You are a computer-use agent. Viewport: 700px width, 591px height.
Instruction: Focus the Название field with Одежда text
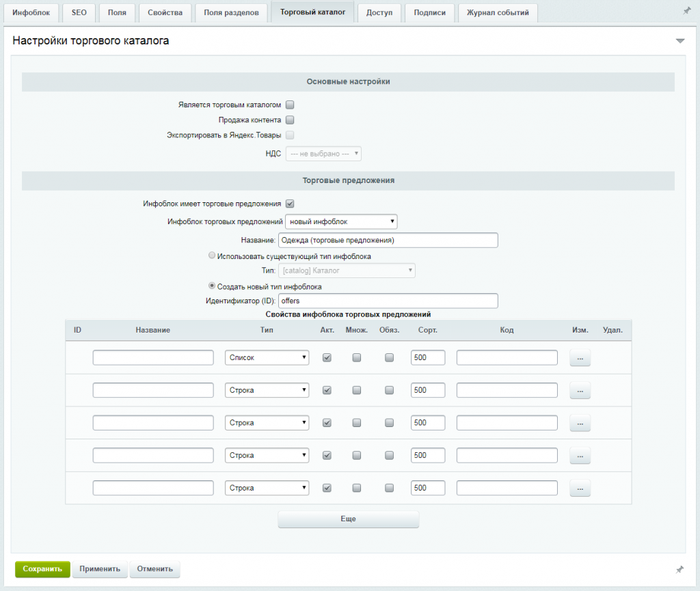click(x=388, y=240)
